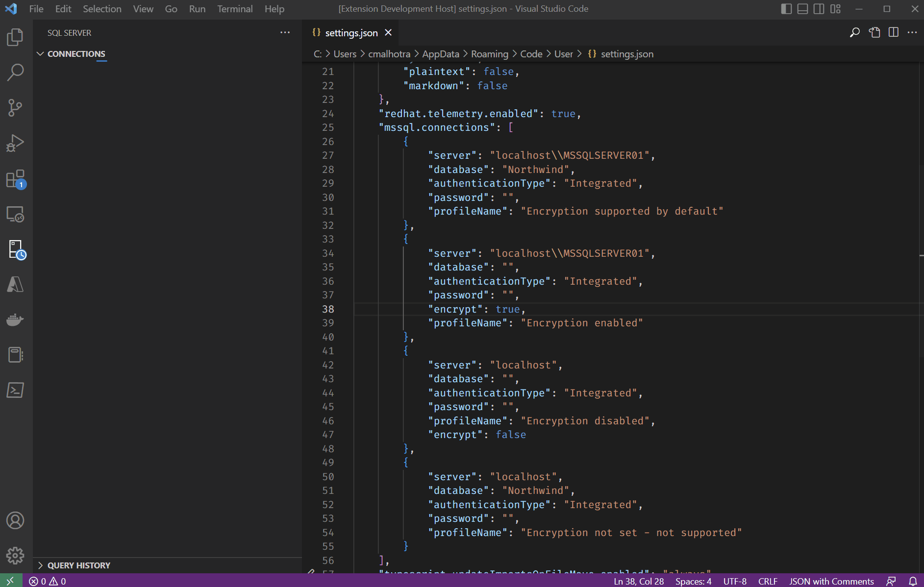This screenshot has height=587, width=924.
Task: Open the Help menu
Action: [275, 9]
